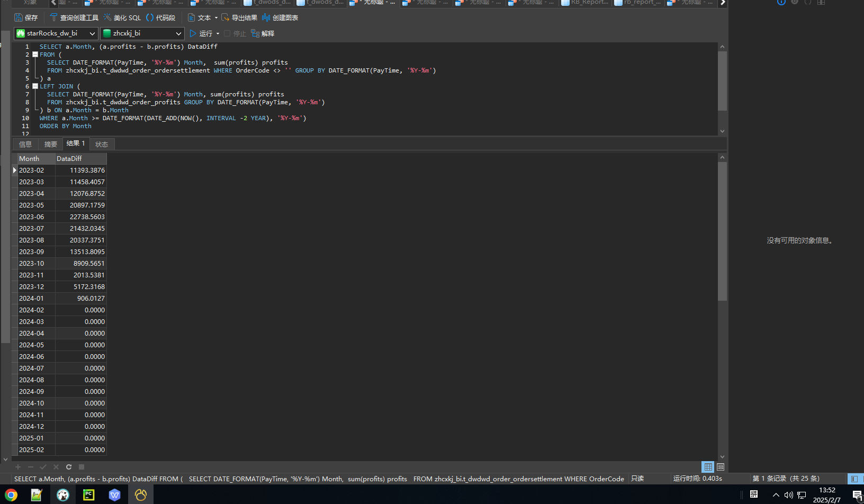Open the code snippet (代码段) tool

pos(160,17)
